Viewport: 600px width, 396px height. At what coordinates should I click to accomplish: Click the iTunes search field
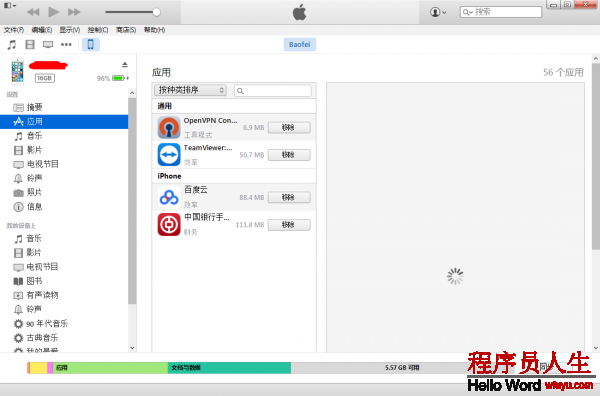click(x=501, y=12)
